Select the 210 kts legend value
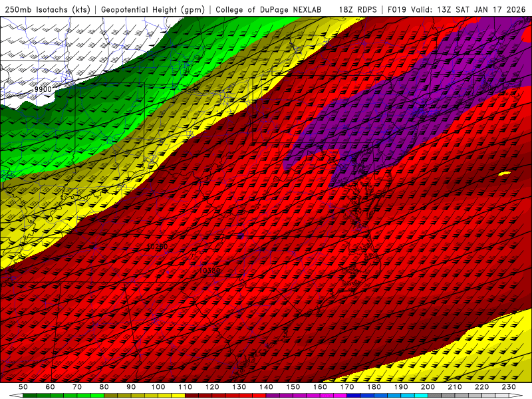532x399 pixels. tap(455, 387)
